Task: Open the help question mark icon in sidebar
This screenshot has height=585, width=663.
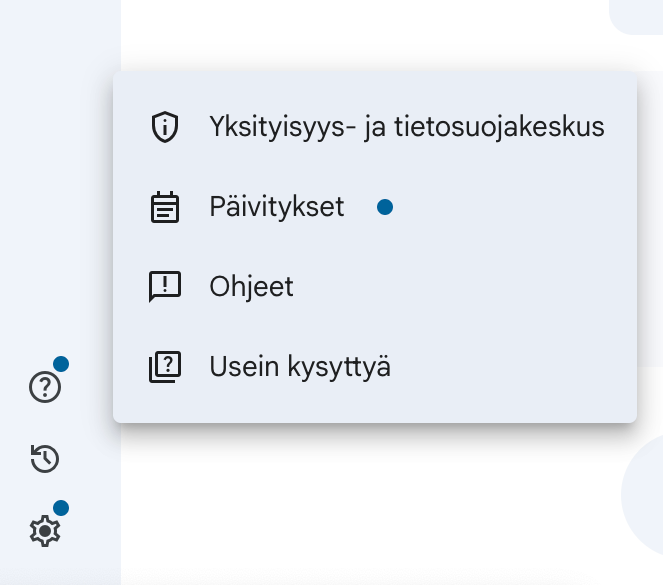Action: (45, 387)
